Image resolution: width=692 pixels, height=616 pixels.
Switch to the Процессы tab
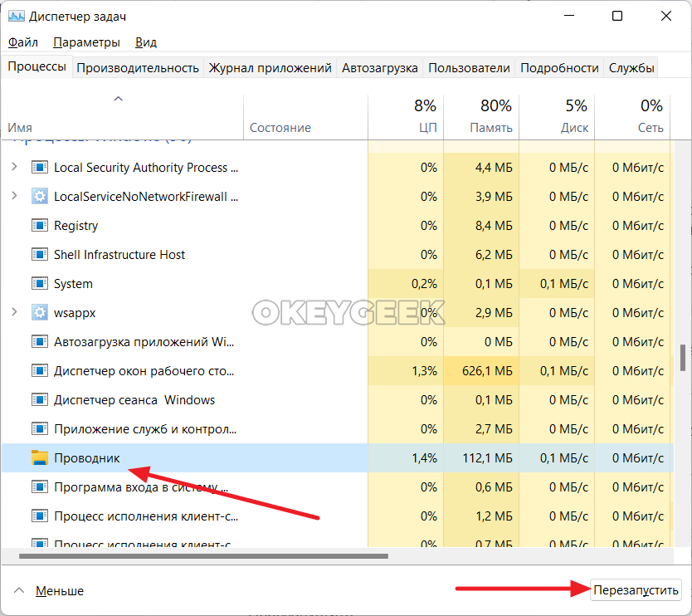pyautogui.click(x=37, y=66)
